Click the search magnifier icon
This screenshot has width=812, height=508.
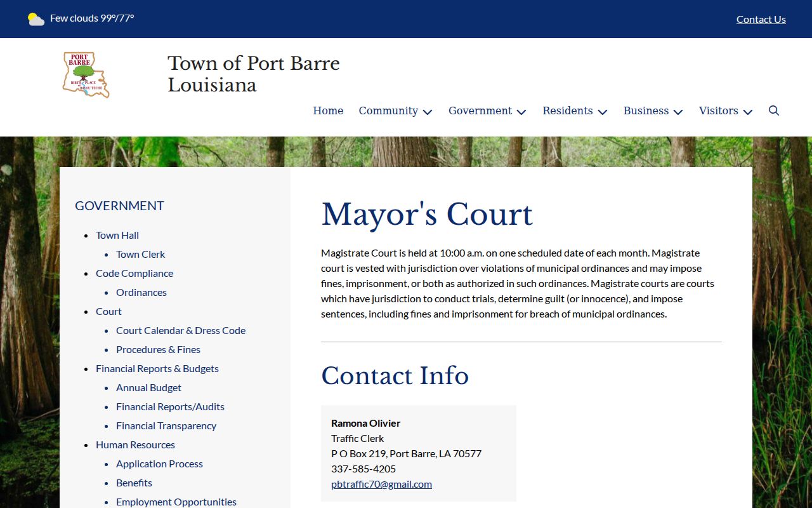pyautogui.click(x=774, y=110)
